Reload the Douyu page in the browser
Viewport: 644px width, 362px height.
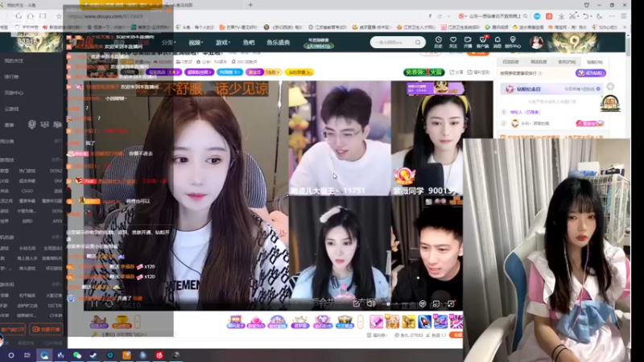point(19,16)
